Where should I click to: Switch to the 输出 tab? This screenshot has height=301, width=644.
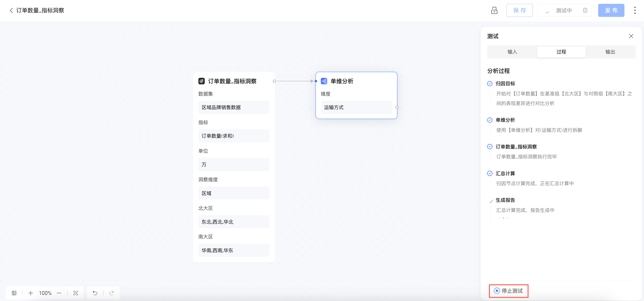tap(610, 52)
